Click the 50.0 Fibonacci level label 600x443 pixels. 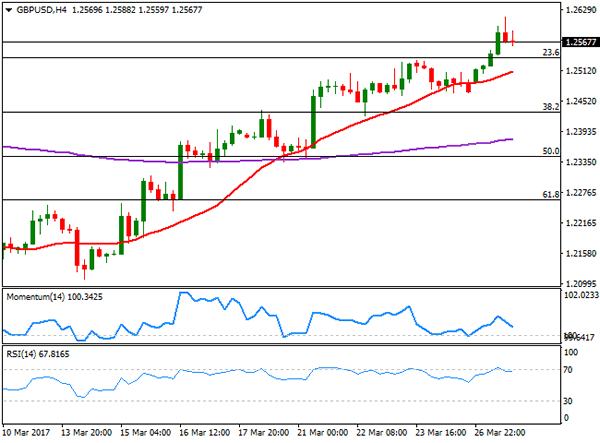[551, 151]
